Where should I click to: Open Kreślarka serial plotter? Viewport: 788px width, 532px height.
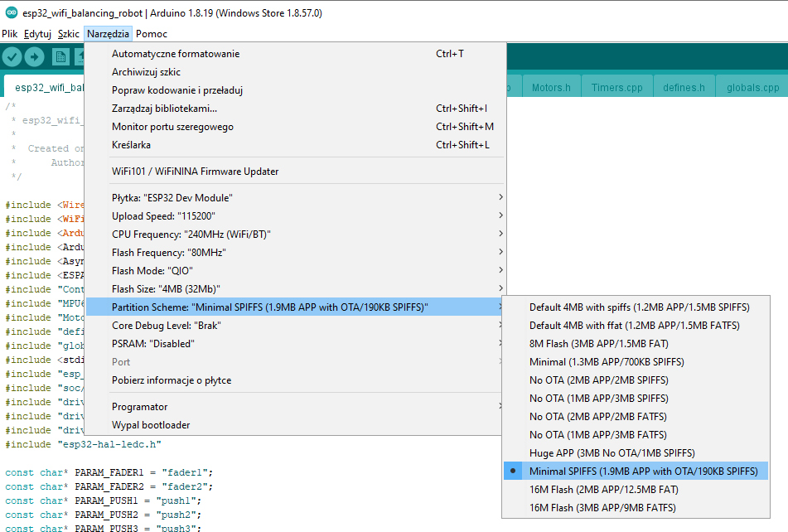[295, 145]
